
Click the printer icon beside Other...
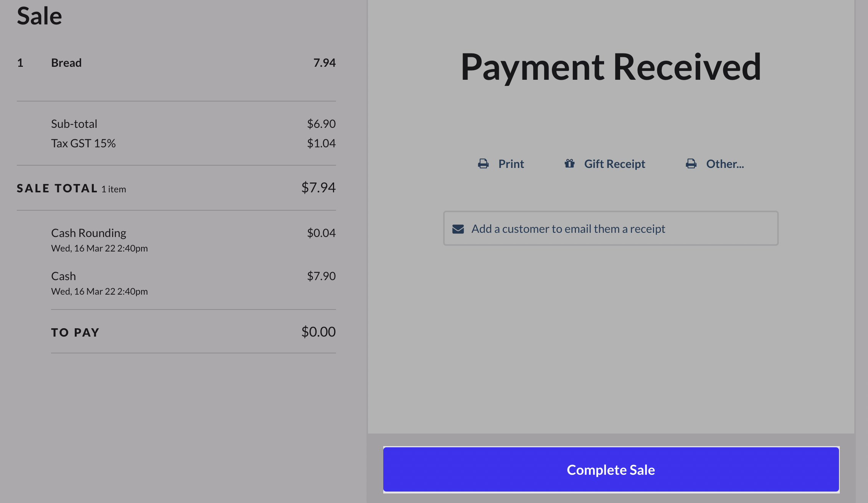pos(691,164)
